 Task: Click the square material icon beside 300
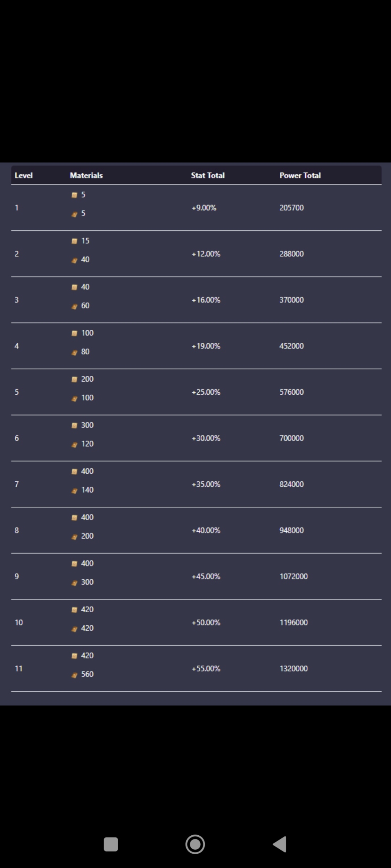coord(75,425)
